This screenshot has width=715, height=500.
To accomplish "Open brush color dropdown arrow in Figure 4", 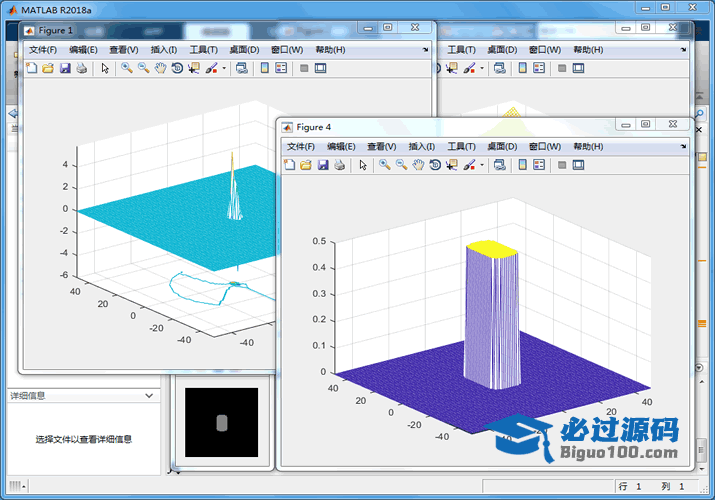I will tap(482, 165).
